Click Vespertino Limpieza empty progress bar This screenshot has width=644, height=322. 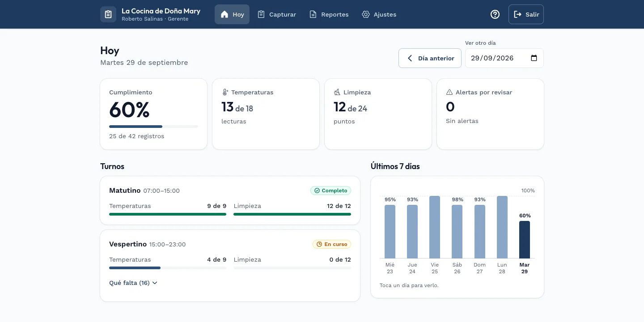(292, 268)
